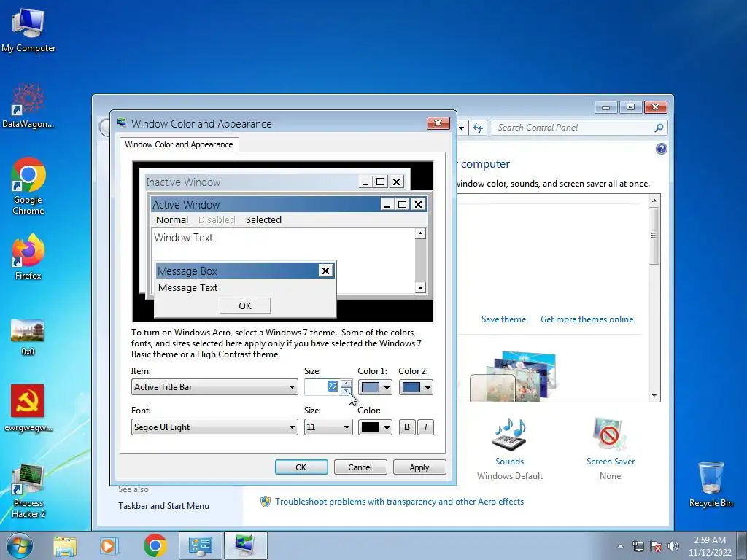Select the stacked theme thumbnail
The image size is (747, 560).
514,376
